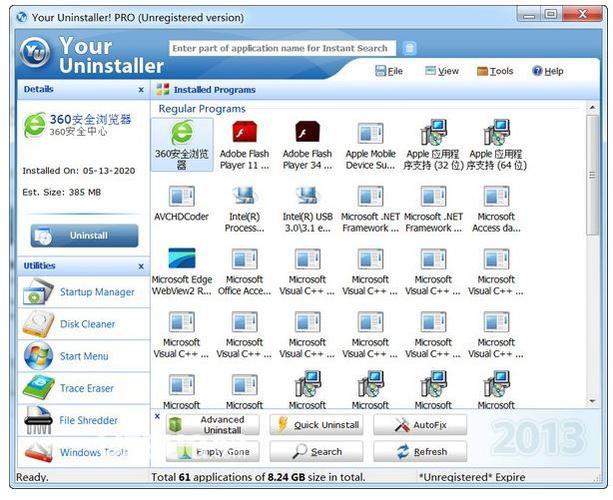Open the Help menu
This screenshot has width=613, height=500.
(x=548, y=71)
